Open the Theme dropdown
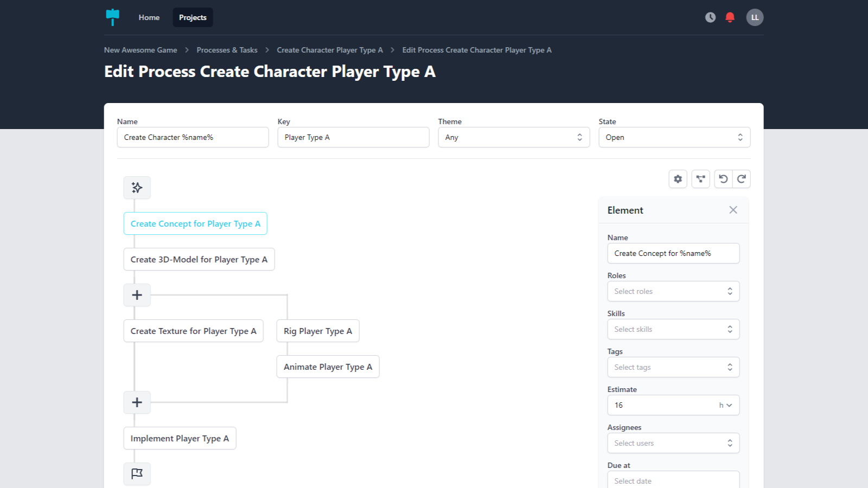 [514, 137]
